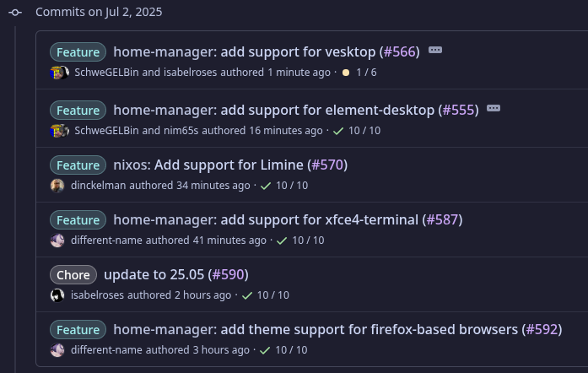Open green checkmark status for element-desktop commit
Viewport: 588px width, 373px height.
coord(338,131)
